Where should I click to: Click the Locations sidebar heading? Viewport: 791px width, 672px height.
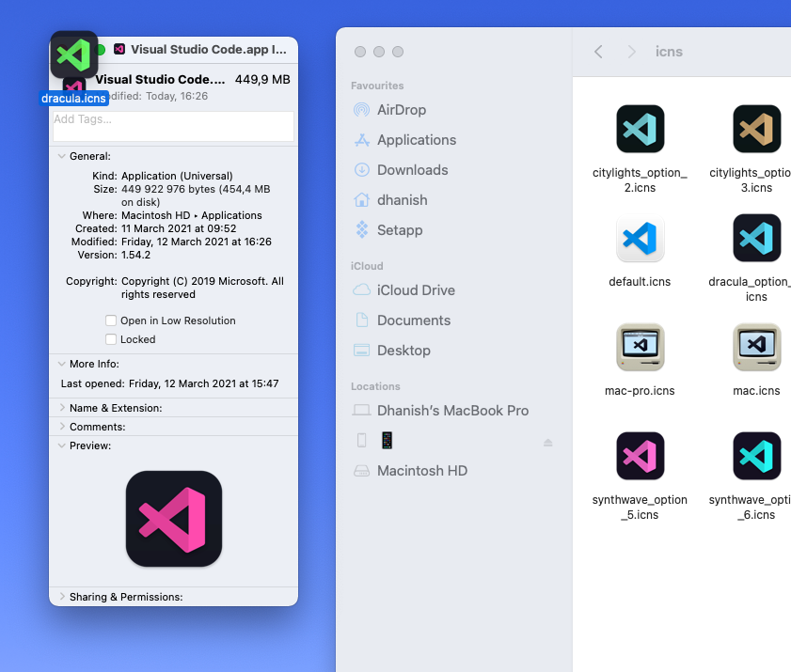coord(375,386)
